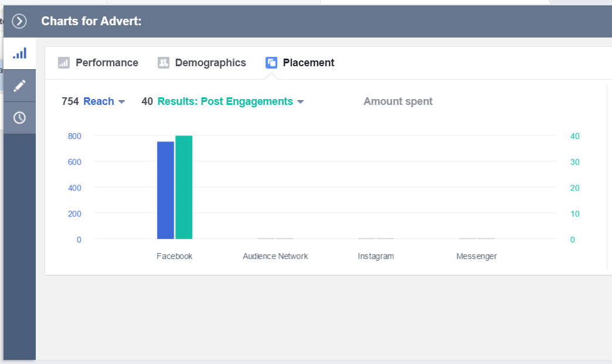Click the Amount spent metric
The height and width of the screenshot is (364, 612).
coord(398,101)
